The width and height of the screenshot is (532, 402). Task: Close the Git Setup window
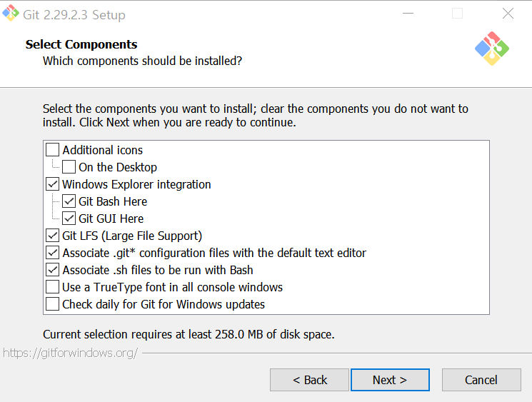click(508, 14)
